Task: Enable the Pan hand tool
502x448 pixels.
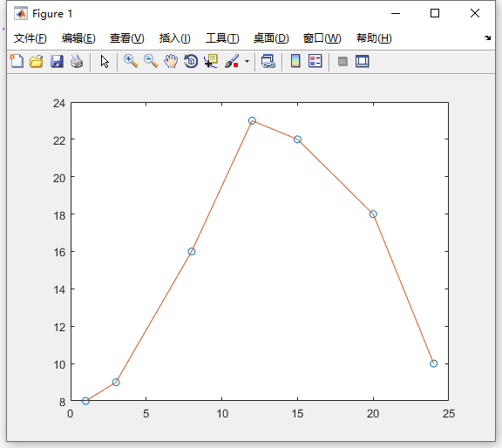Action: [171, 61]
